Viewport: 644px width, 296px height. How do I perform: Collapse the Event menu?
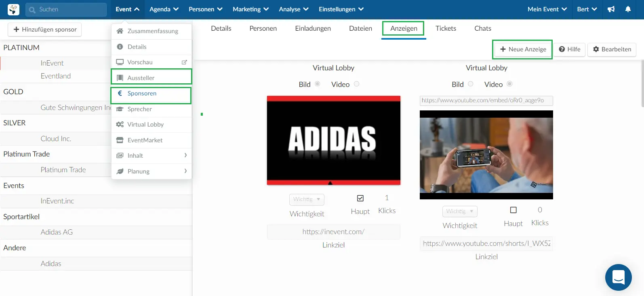point(127,9)
